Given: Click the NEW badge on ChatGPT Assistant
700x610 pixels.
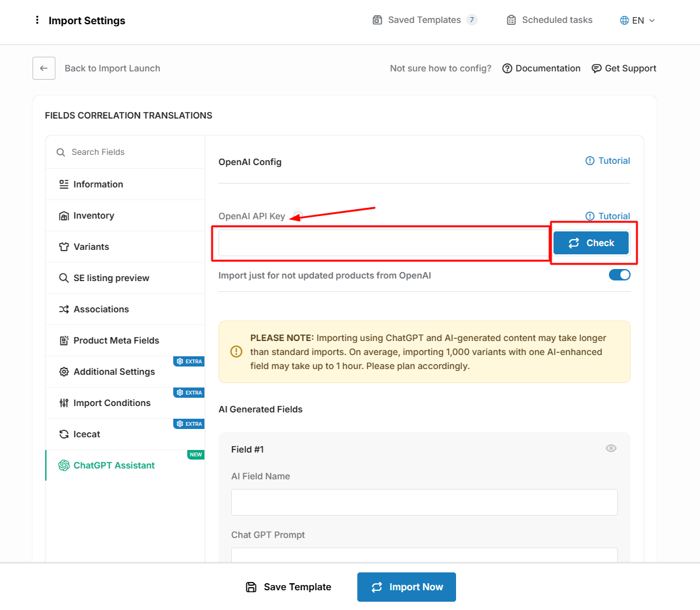Looking at the screenshot, I should coord(196,455).
